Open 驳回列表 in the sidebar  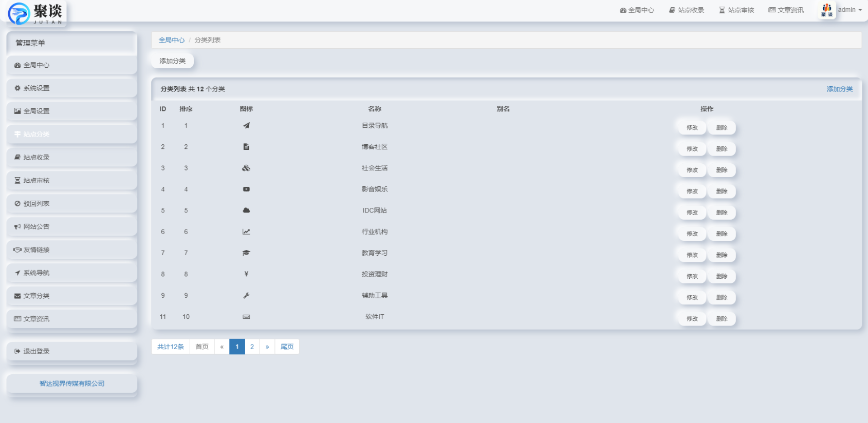coord(72,204)
